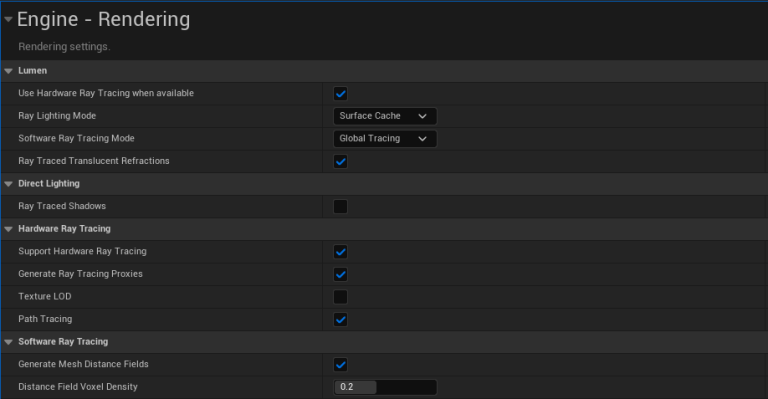Toggle Support Hardware Ray Tracing checkbox
Image resolution: width=768 pixels, height=399 pixels.
tap(340, 252)
